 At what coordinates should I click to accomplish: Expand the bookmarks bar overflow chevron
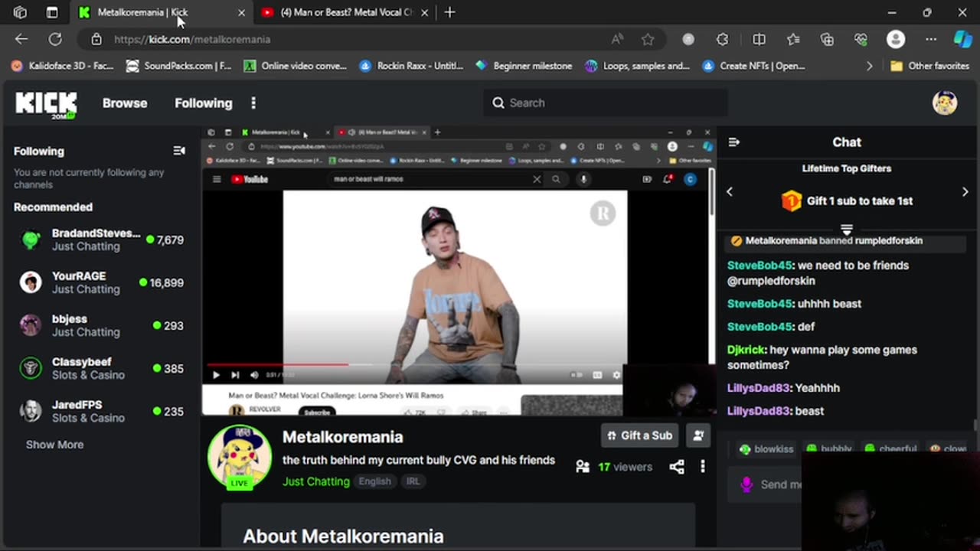coord(869,66)
